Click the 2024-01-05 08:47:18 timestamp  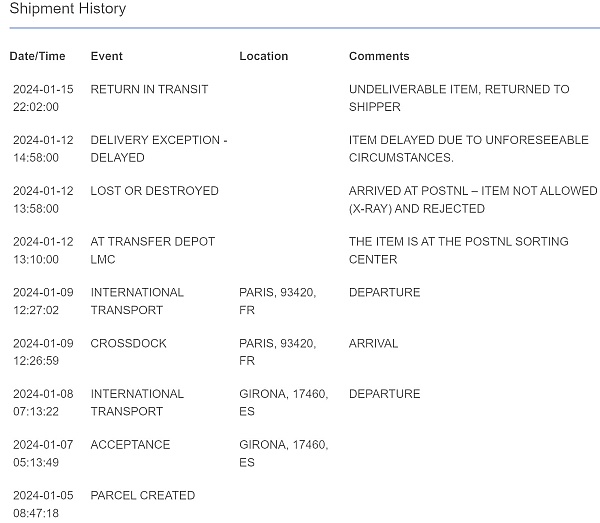click(x=36, y=504)
